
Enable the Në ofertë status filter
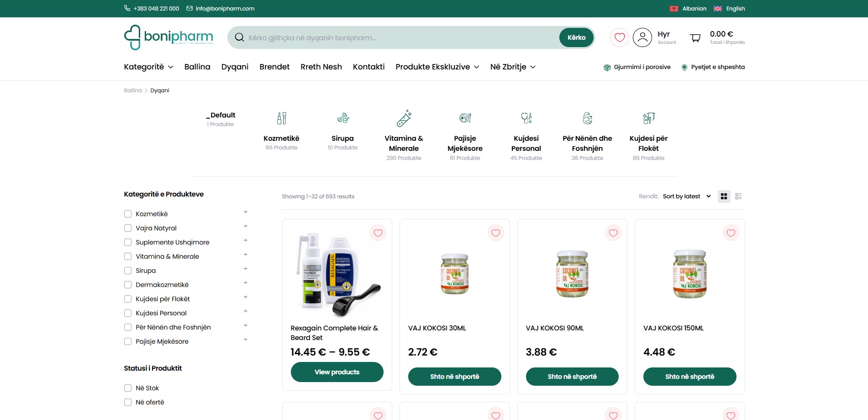(128, 402)
